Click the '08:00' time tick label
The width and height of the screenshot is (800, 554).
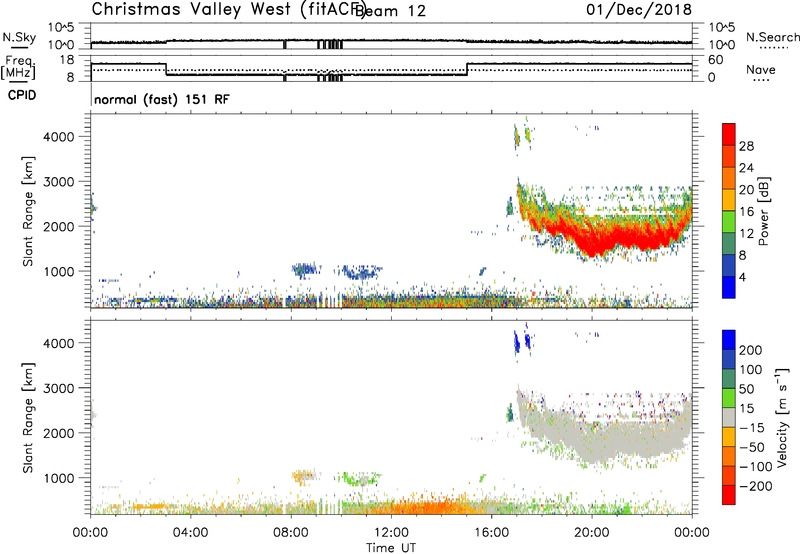pos(291,533)
